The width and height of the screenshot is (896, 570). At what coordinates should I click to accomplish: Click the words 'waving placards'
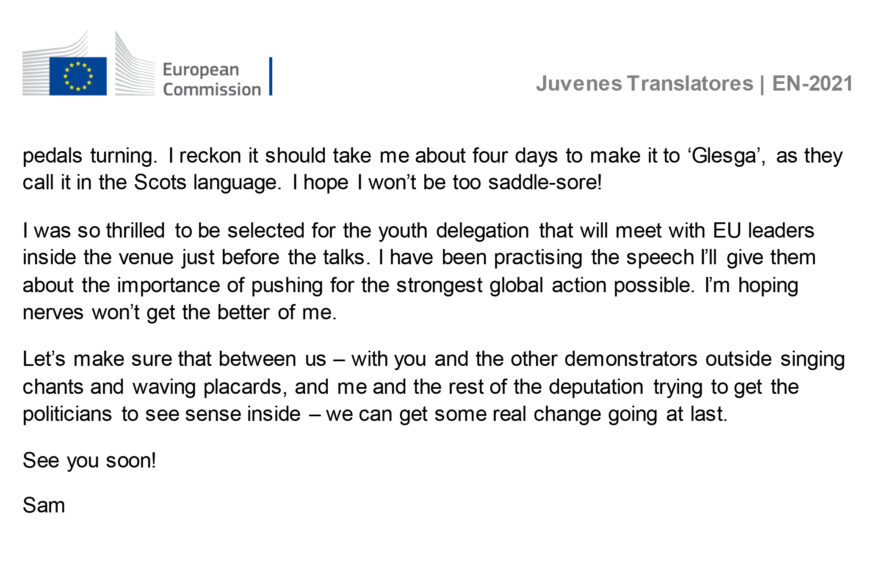207,387
